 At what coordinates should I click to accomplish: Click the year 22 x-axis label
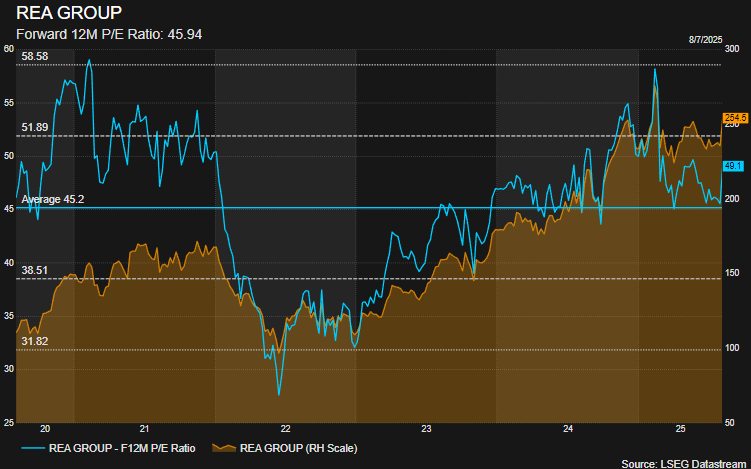point(285,428)
